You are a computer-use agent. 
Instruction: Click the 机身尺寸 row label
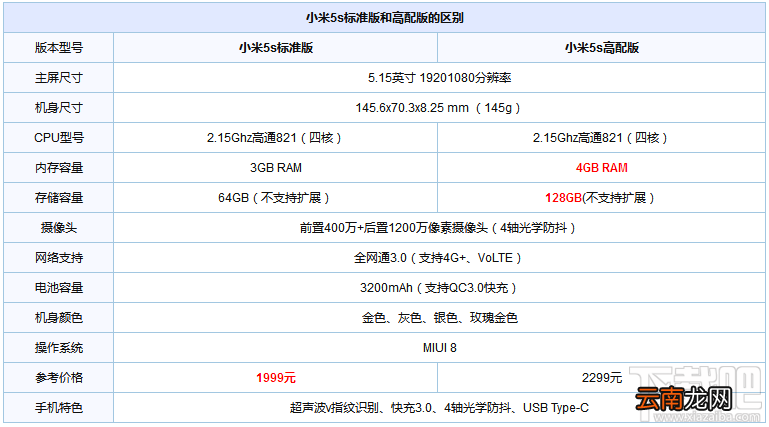[59, 108]
